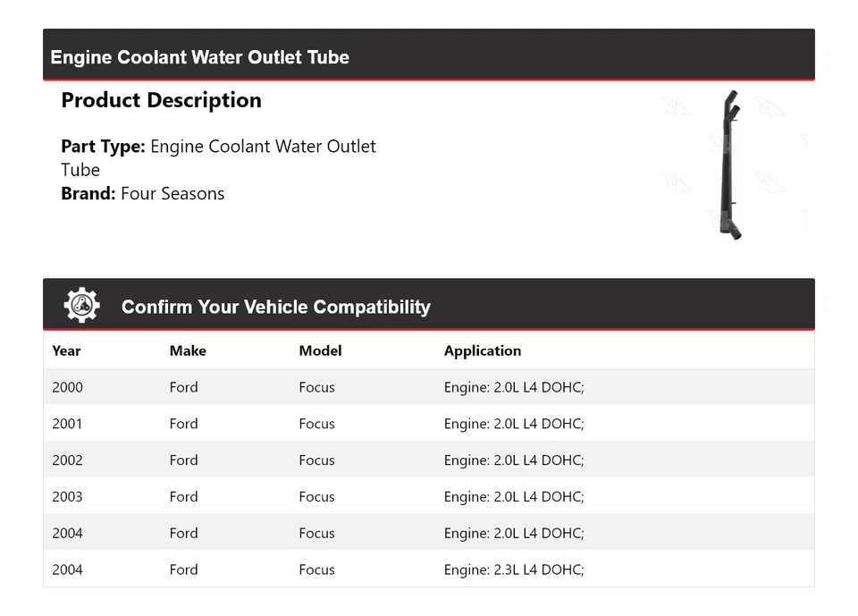Click the Four Seasons brand name
This screenshot has width=858, height=616.
(x=172, y=193)
